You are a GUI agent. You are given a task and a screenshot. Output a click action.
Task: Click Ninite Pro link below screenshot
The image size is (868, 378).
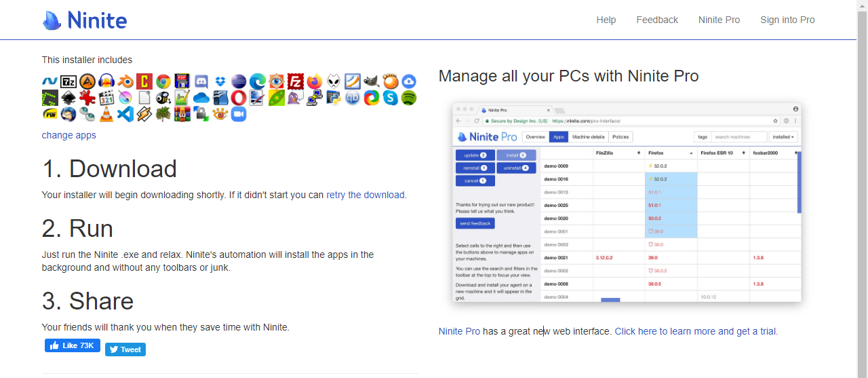(459, 331)
